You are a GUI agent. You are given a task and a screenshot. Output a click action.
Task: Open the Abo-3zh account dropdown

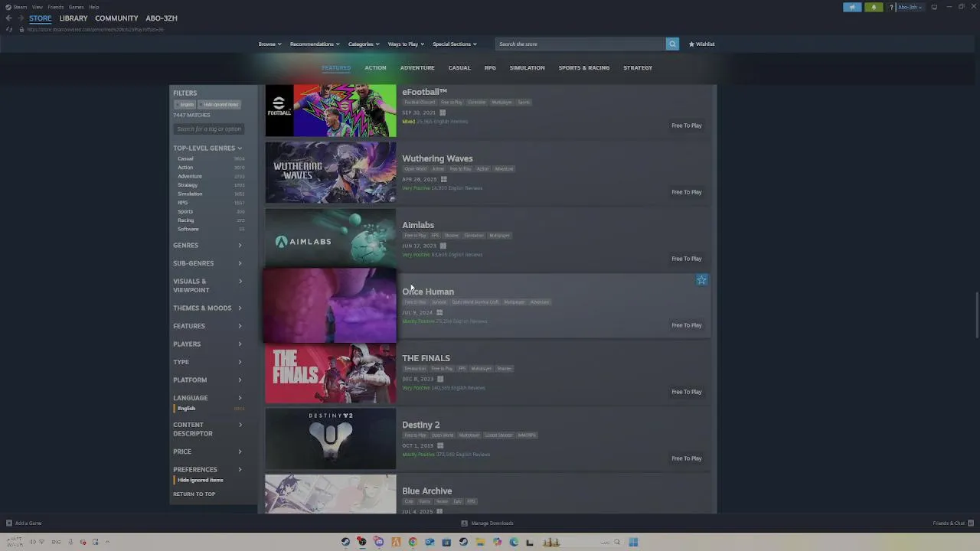[x=910, y=7]
